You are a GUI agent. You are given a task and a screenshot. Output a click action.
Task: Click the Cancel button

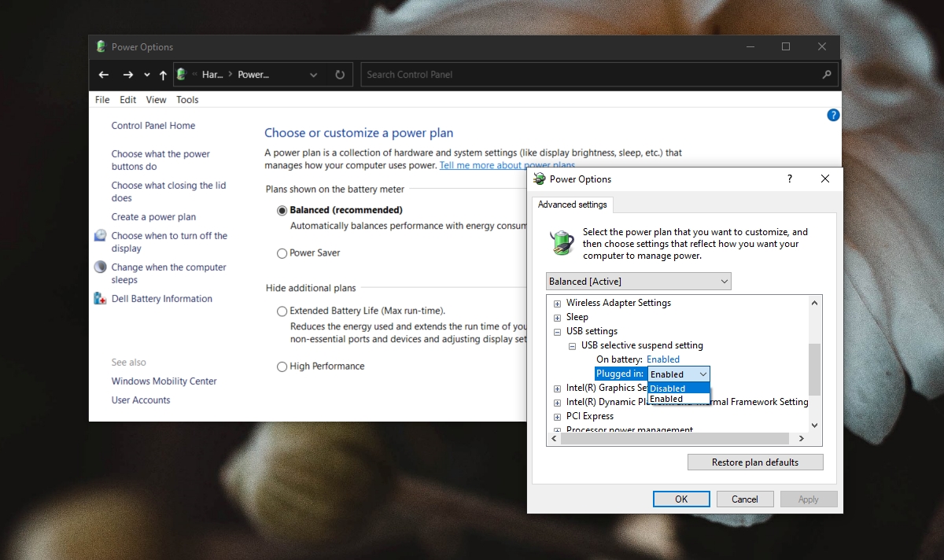click(745, 499)
